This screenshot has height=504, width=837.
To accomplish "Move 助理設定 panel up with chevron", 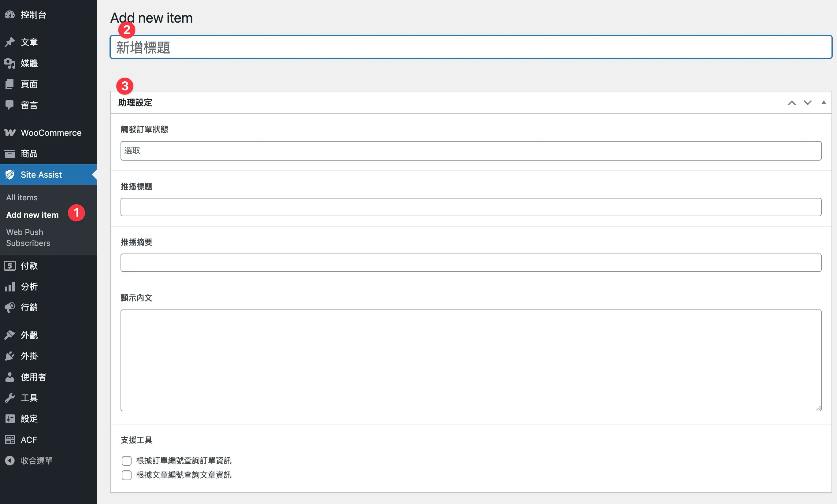I will [792, 103].
